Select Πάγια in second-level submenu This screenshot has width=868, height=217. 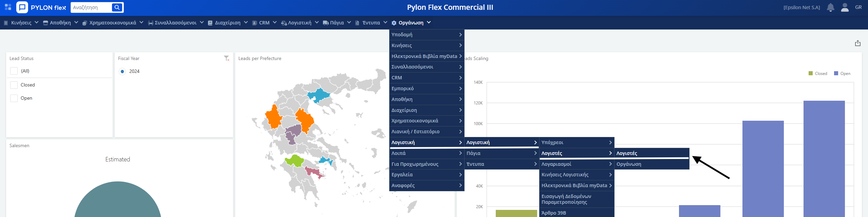(x=502, y=153)
